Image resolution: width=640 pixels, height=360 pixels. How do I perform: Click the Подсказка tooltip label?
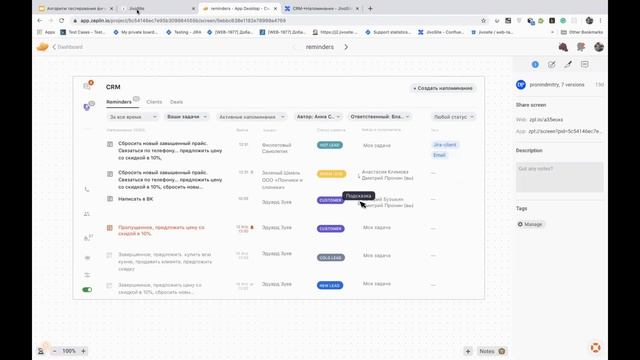[358, 196]
